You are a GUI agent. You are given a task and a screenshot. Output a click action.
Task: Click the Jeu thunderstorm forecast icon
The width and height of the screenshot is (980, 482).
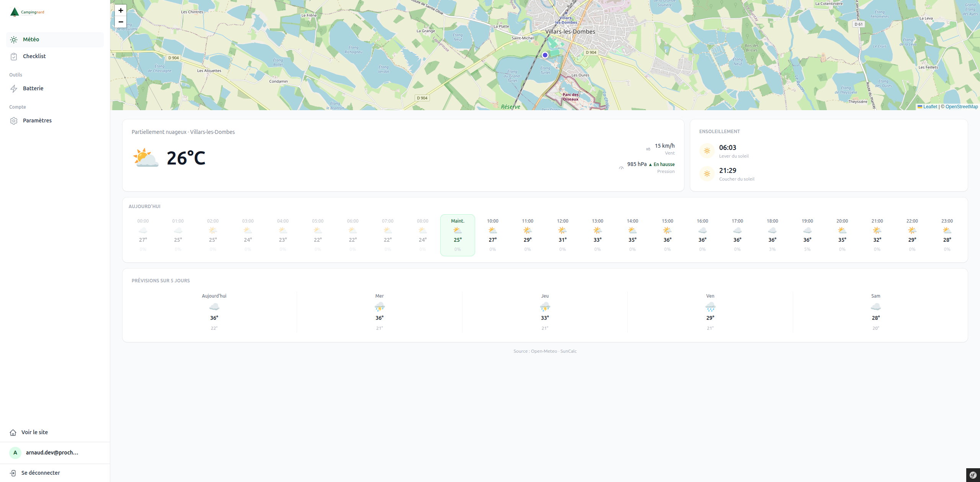coord(545,307)
